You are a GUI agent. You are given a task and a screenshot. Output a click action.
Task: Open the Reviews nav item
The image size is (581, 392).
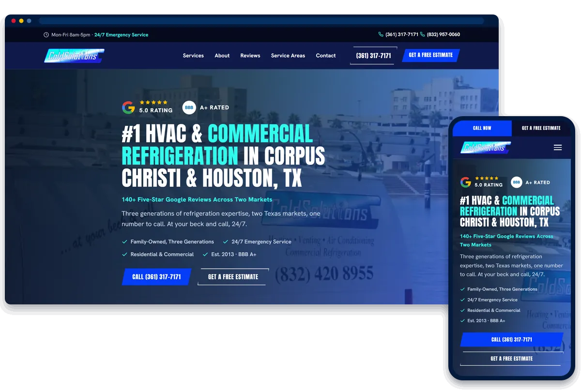pyautogui.click(x=250, y=56)
